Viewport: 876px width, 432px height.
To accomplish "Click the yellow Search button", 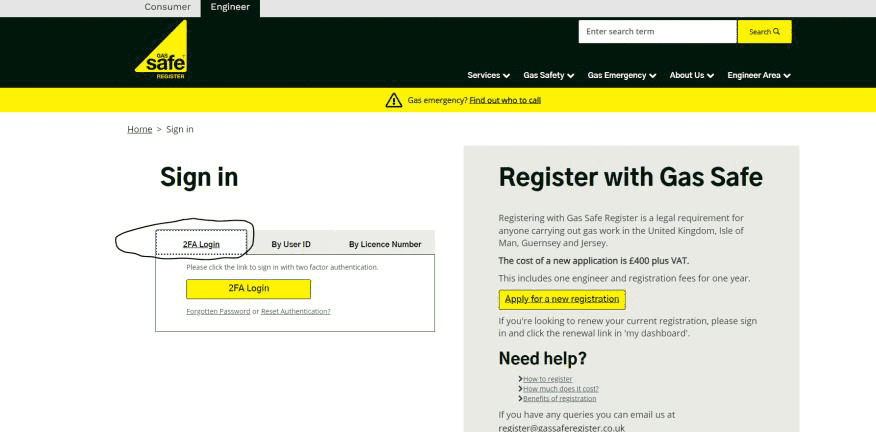I will click(764, 32).
